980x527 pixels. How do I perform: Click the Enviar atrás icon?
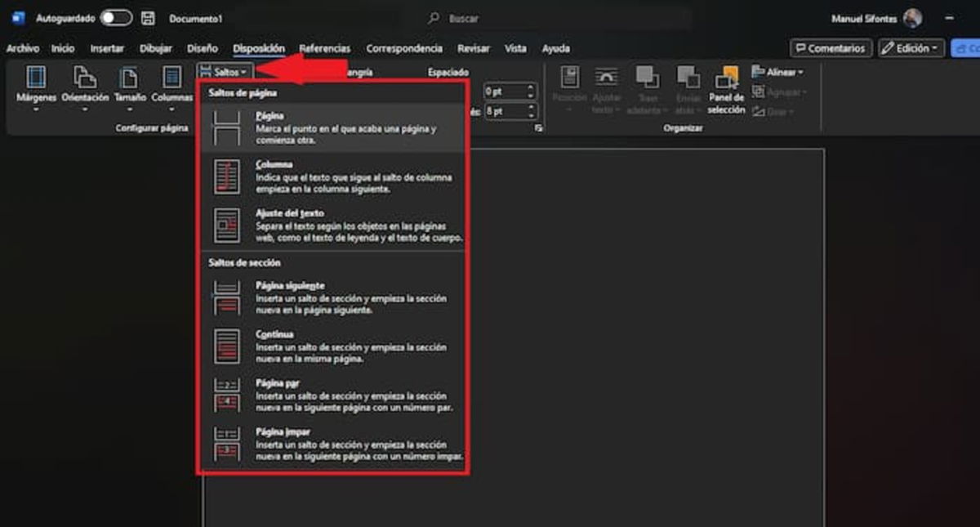click(688, 78)
